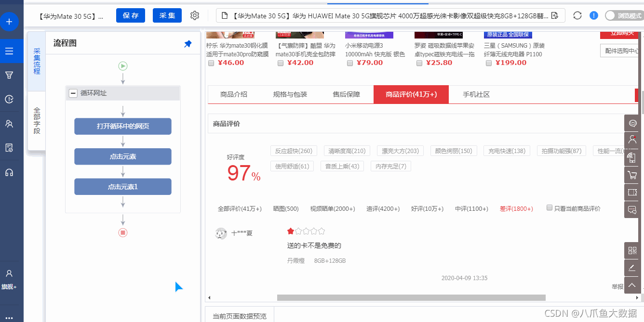Click the smiley customer service floating icon
Image resolution: width=644 pixels, height=322 pixels.
pos(632,123)
